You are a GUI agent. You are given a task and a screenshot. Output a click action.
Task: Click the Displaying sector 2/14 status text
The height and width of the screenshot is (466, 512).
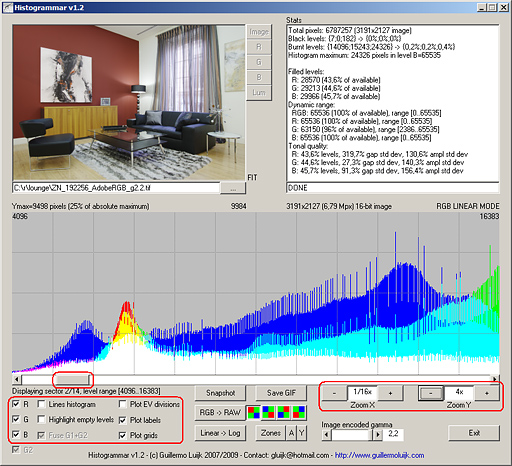(86, 391)
